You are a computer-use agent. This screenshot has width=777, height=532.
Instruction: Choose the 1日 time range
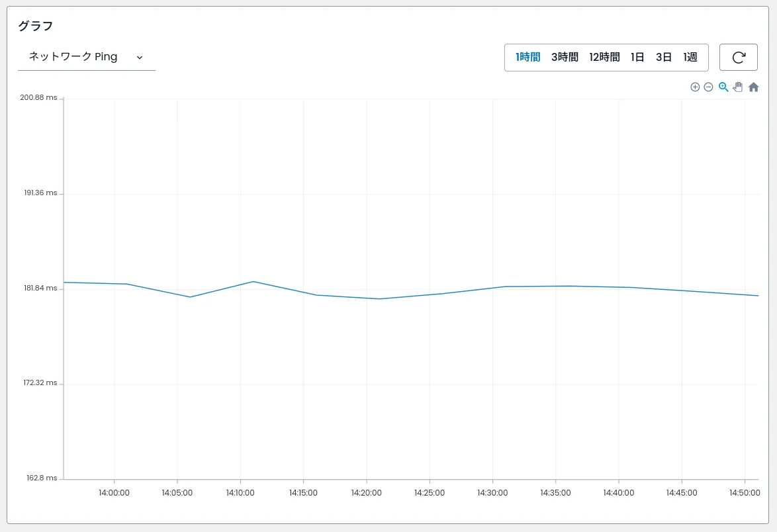[x=637, y=58]
